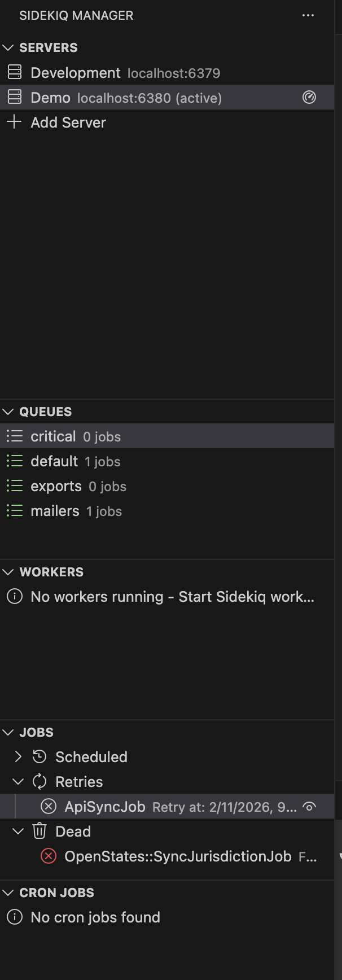
Task: Click the trash icon beside Dead jobs
Action: click(x=40, y=831)
